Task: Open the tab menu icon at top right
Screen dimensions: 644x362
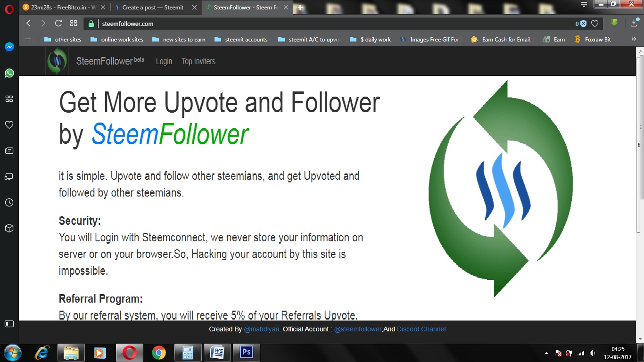Action: [x=584, y=5]
